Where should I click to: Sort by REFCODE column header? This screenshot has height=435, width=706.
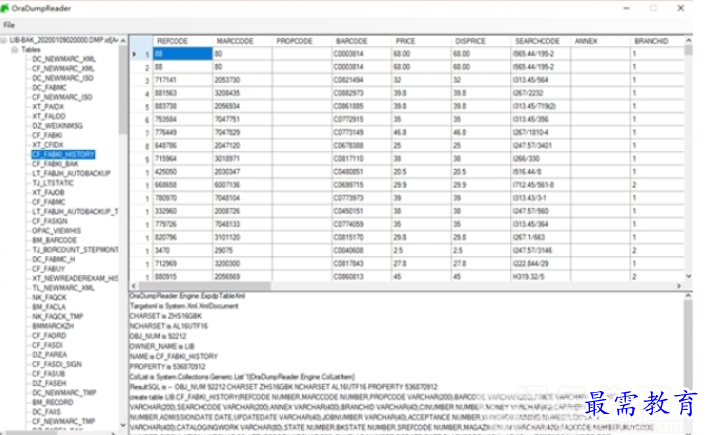182,41
